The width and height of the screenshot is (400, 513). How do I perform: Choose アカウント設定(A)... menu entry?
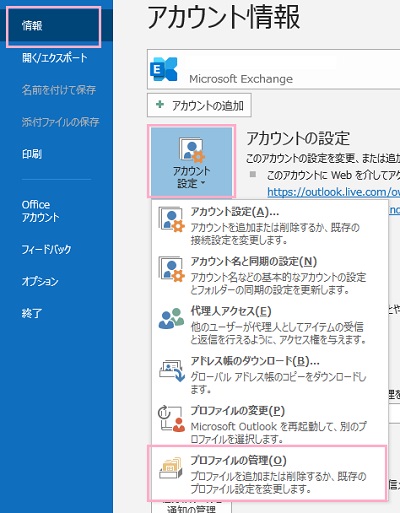270,225
